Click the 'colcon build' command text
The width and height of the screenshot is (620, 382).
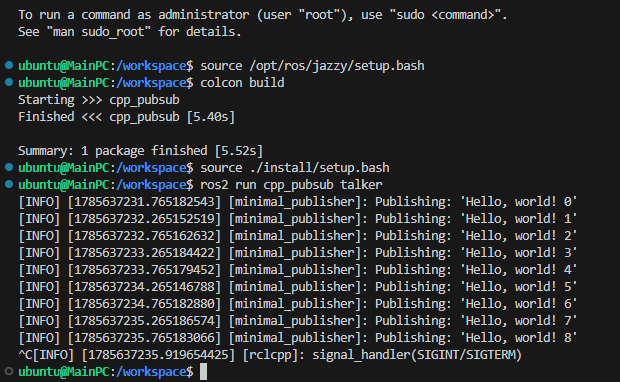[242, 83]
